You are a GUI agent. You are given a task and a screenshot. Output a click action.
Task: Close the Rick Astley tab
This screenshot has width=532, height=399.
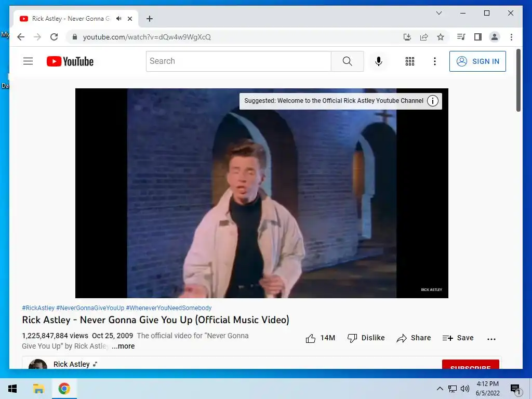pos(129,19)
